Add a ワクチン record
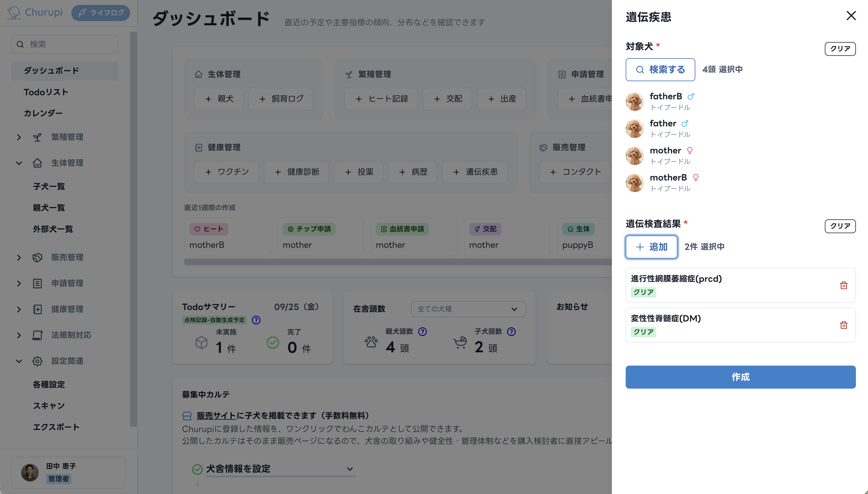Image resolution: width=868 pixels, height=494 pixels. click(226, 172)
